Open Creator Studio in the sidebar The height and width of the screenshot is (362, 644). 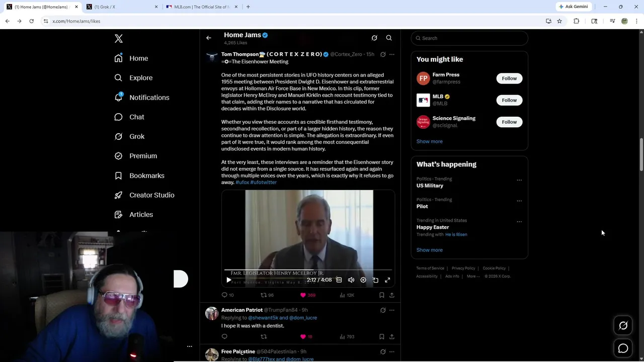(144, 195)
